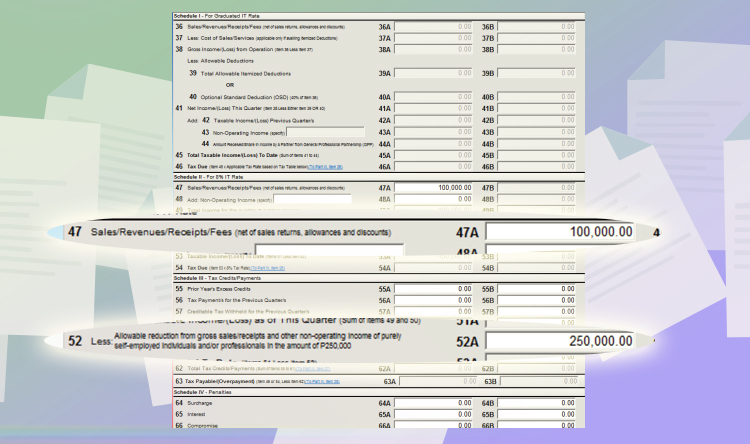Click the 44B amount field
The width and height of the screenshot is (750, 444).
536,144
